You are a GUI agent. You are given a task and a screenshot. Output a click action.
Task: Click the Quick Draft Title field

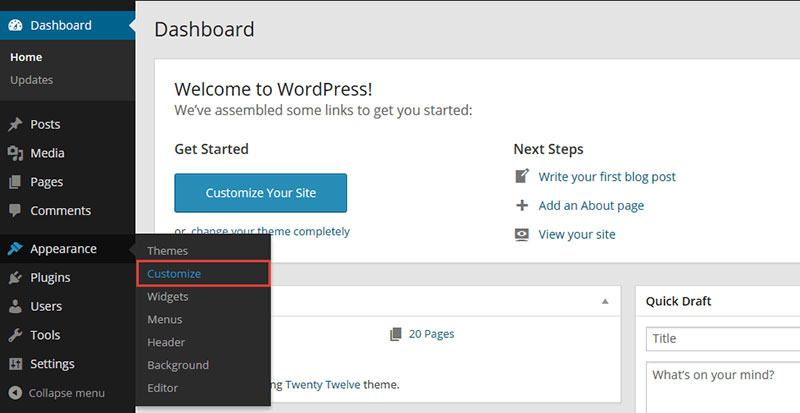point(723,339)
